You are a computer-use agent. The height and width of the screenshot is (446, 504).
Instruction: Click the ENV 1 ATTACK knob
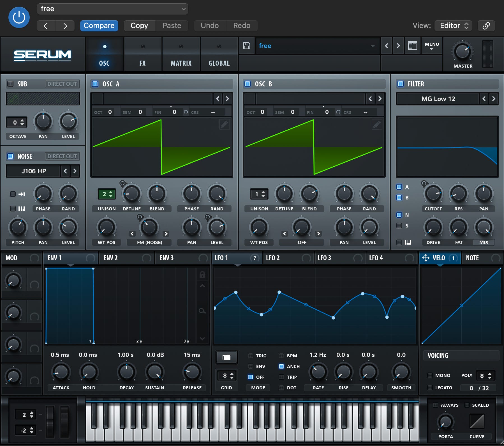[x=61, y=372]
